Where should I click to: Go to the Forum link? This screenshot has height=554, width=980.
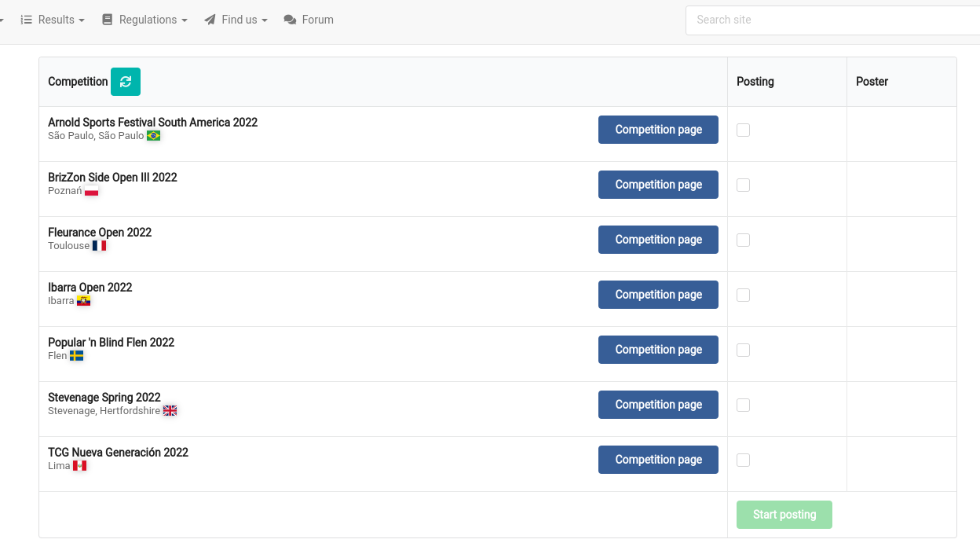pos(309,20)
